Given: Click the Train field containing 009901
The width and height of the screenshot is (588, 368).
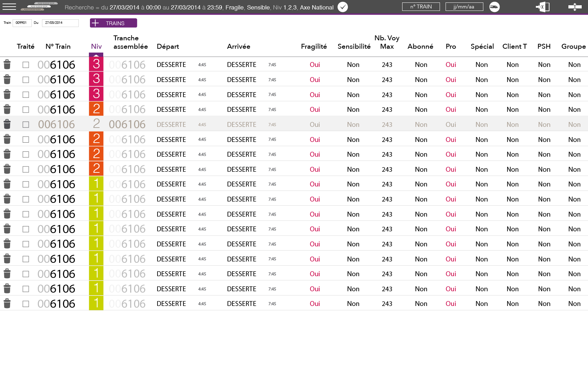Looking at the screenshot, I should [x=22, y=23].
